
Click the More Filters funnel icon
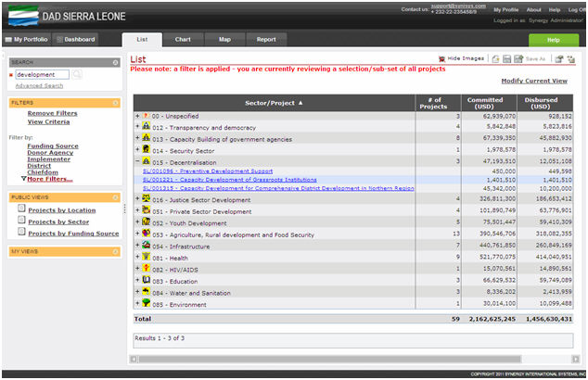click(23, 179)
